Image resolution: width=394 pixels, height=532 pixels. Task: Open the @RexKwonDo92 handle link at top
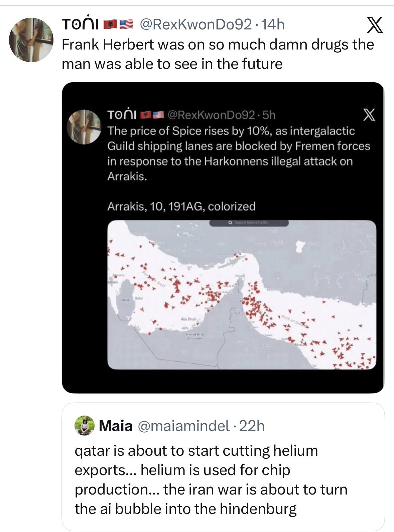pos(195,24)
